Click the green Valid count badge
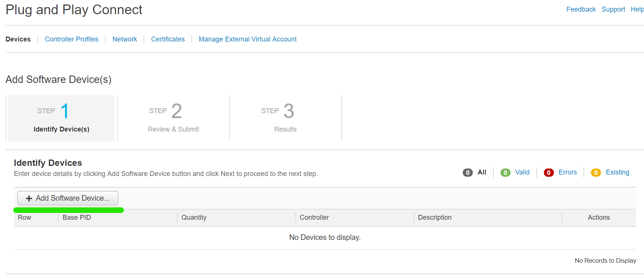The image size is (644, 275). pyautogui.click(x=505, y=173)
